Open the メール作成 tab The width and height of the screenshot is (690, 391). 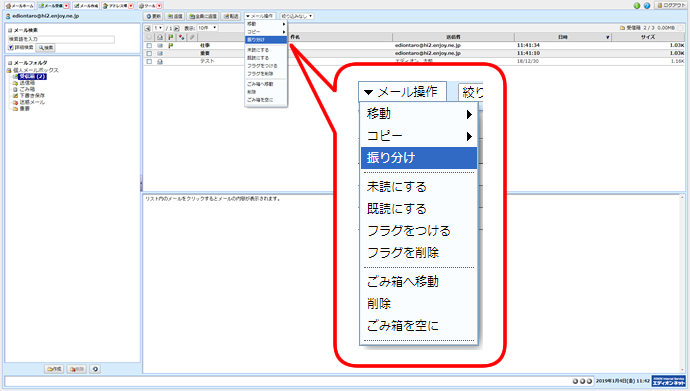tap(86, 6)
